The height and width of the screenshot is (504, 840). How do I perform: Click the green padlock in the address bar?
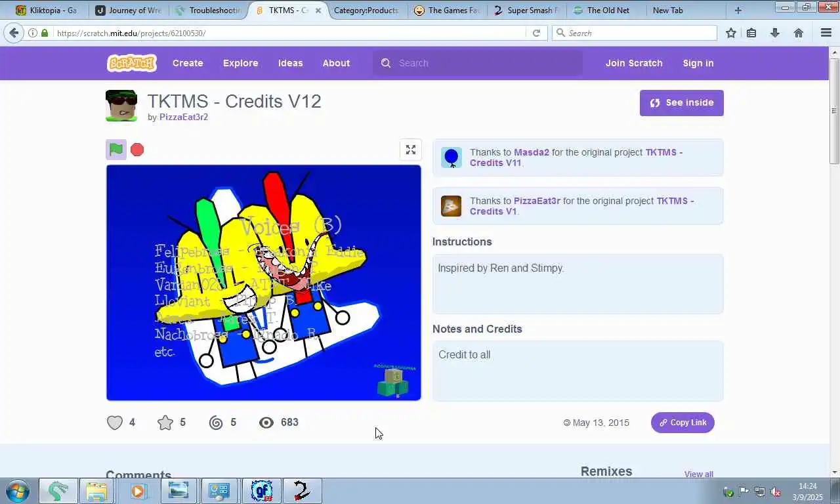pos(45,33)
